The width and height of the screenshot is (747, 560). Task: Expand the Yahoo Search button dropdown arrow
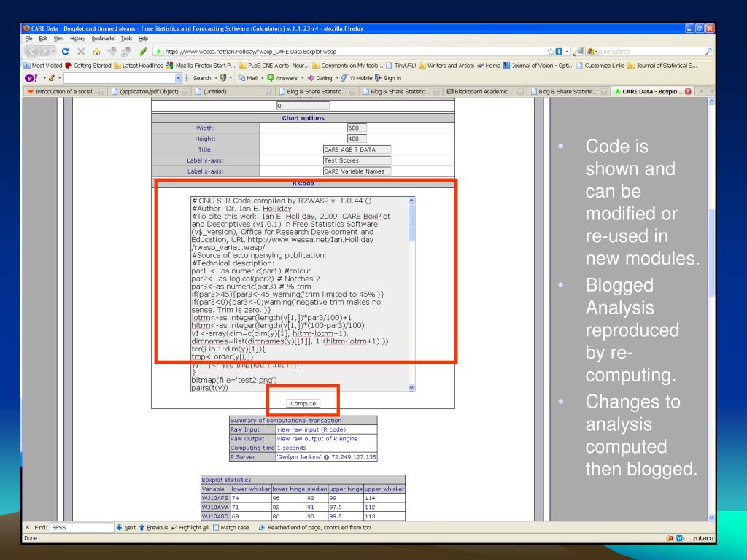point(216,78)
